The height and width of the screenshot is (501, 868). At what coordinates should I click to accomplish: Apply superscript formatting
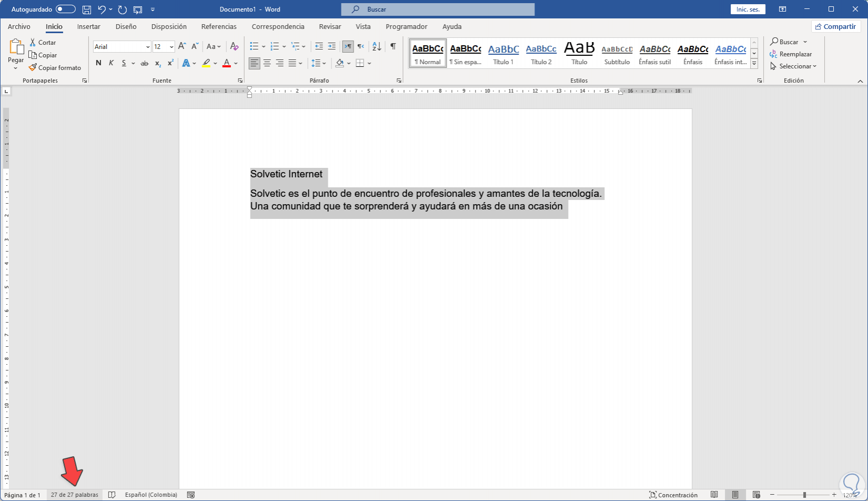170,63
